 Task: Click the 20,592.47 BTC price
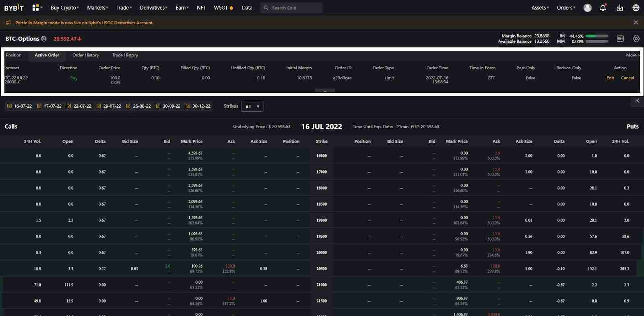(67, 39)
